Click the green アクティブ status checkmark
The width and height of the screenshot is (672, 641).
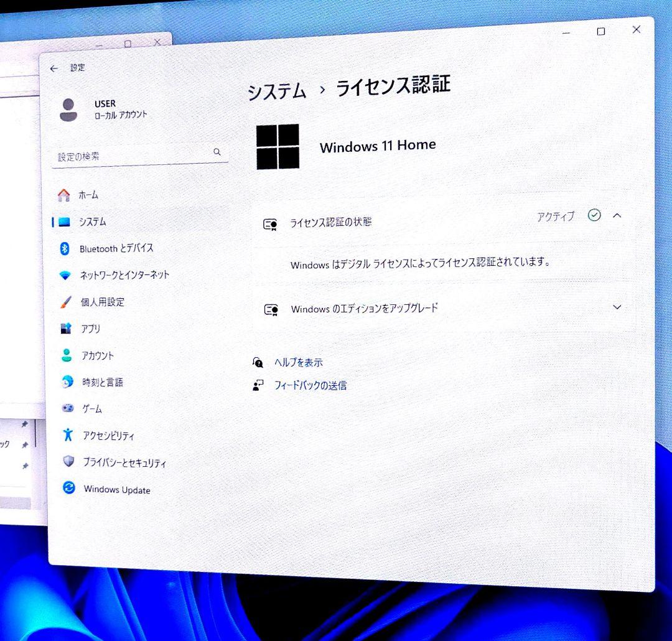(x=595, y=216)
